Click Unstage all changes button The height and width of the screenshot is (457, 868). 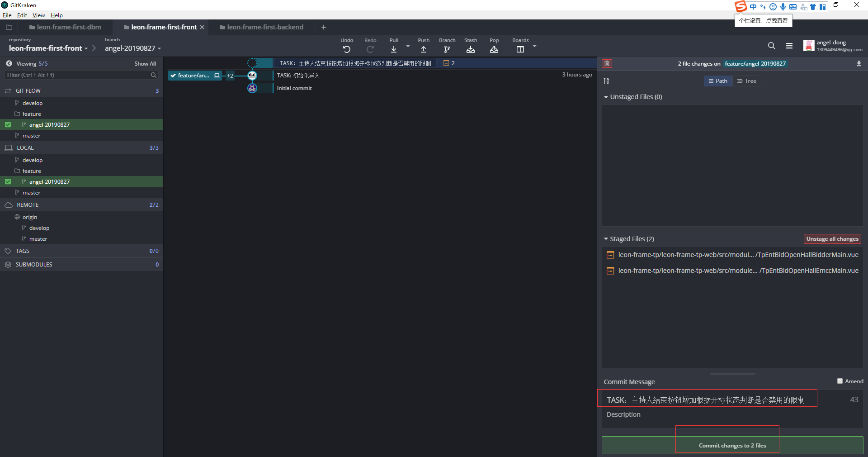click(832, 239)
